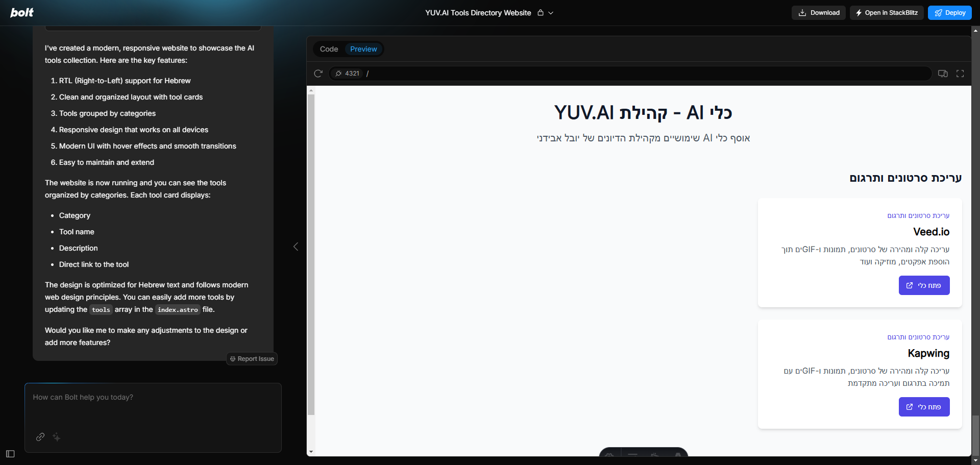Click the 'tools' code snippet
The width and height of the screenshot is (980, 465).
coord(101,310)
